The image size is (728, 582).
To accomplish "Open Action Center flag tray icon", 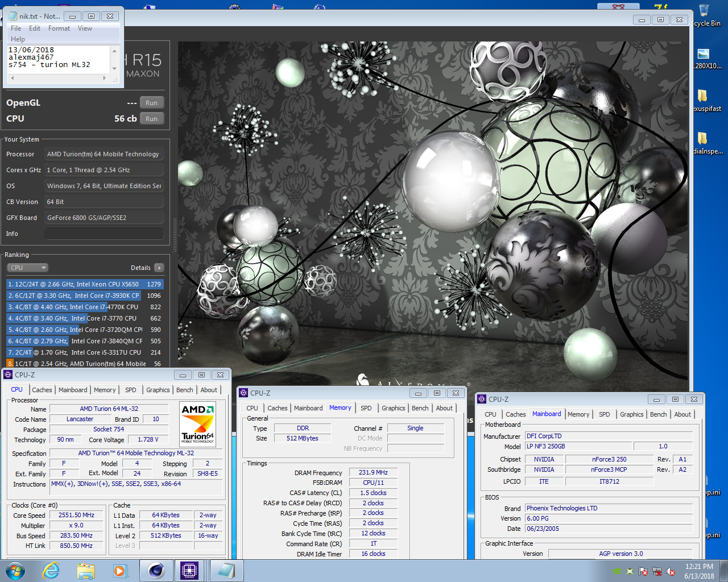I will pyautogui.click(x=643, y=571).
